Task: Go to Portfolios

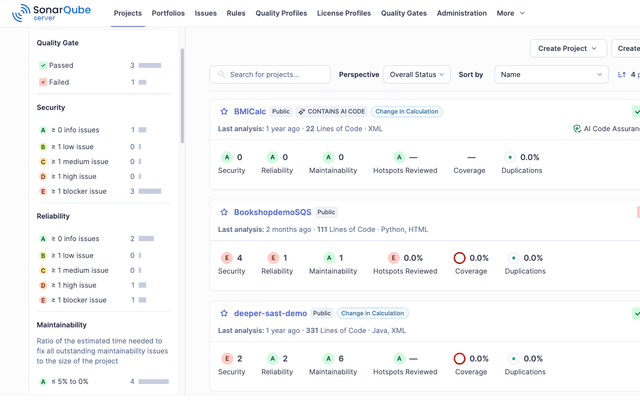Action: (168, 13)
